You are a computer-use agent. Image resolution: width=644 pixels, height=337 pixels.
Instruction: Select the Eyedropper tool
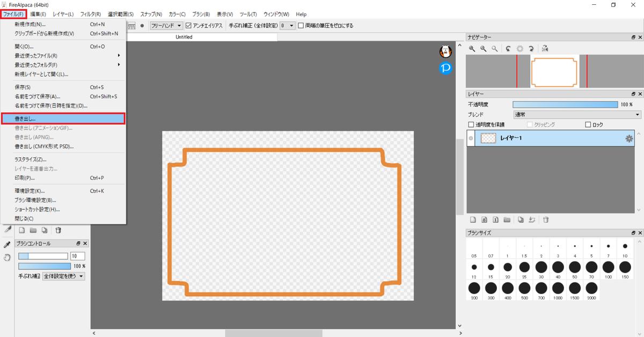click(x=8, y=245)
